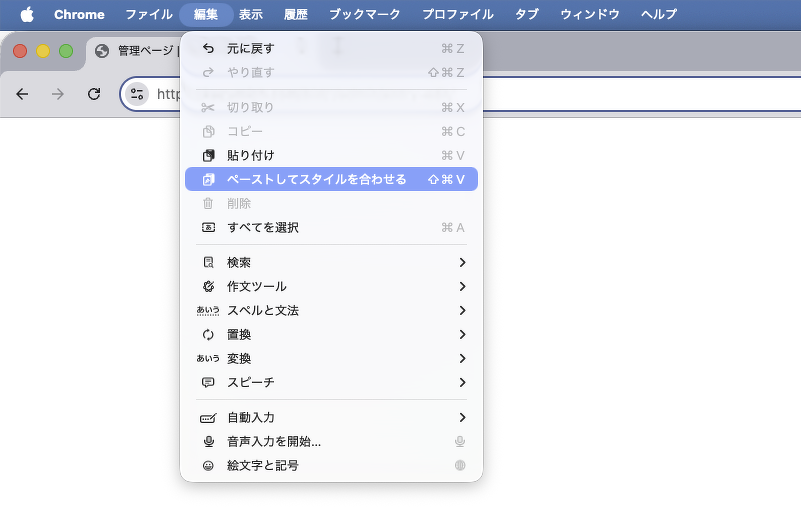
Task: Click the back navigation arrow
Action: pos(22,94)
